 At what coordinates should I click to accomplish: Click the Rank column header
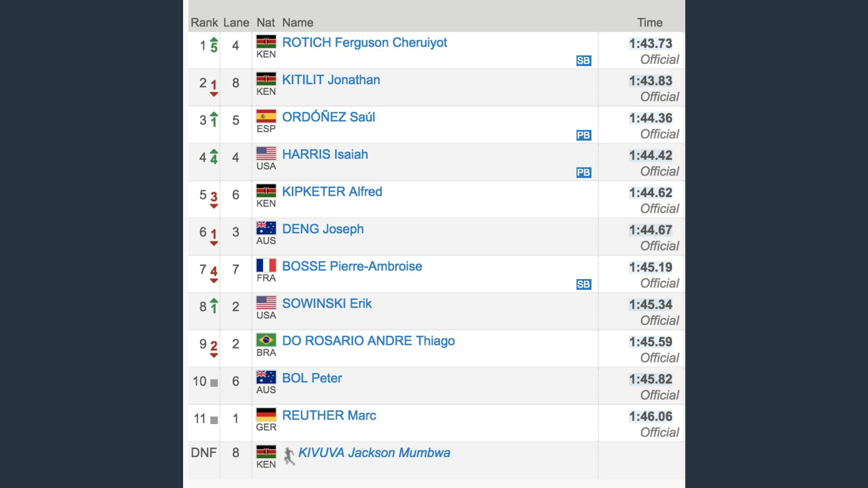pos(205,23)
